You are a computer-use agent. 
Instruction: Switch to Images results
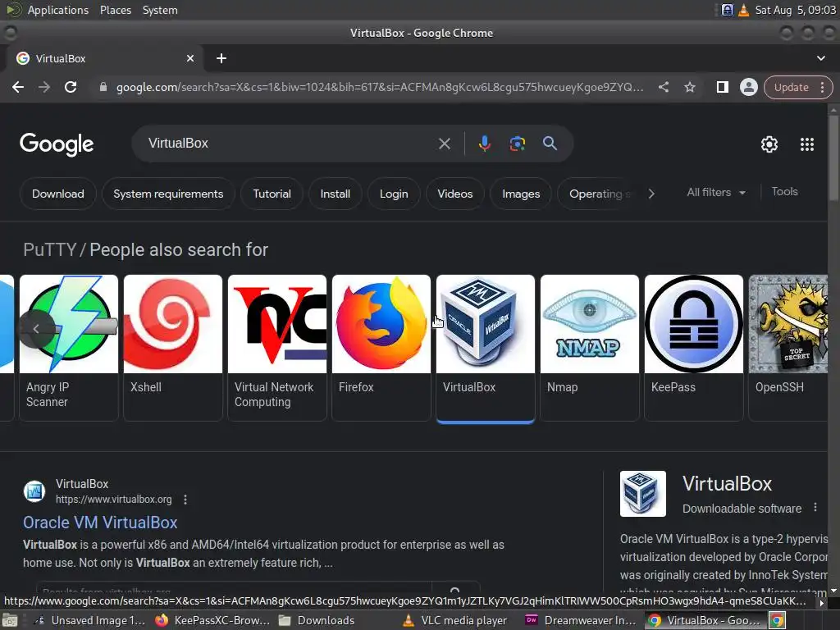pos(521,194)
